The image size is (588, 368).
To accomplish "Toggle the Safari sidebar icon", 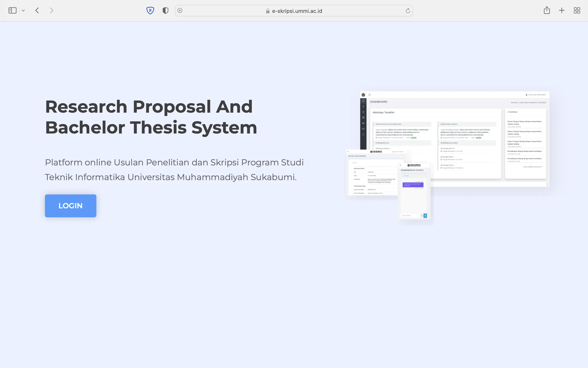I will click(12, 10).
